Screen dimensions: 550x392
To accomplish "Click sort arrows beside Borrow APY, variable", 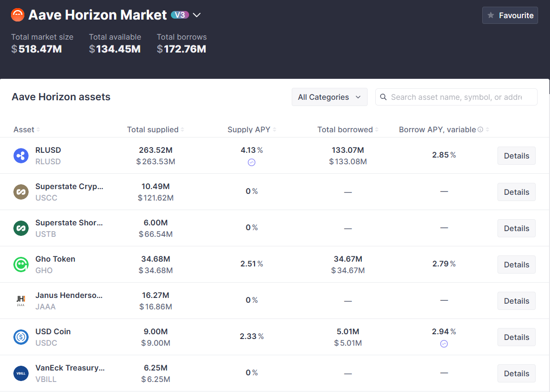I will 487,130.
